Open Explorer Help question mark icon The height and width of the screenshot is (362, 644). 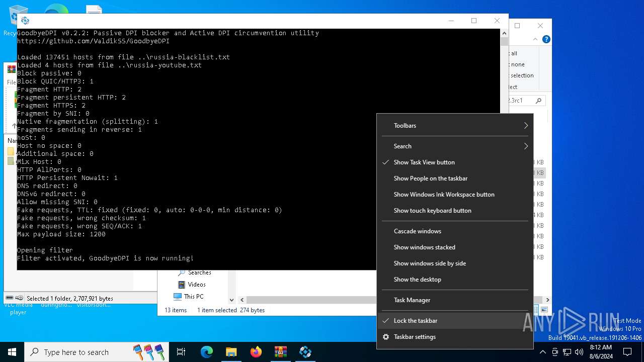[x=546, y=39]
